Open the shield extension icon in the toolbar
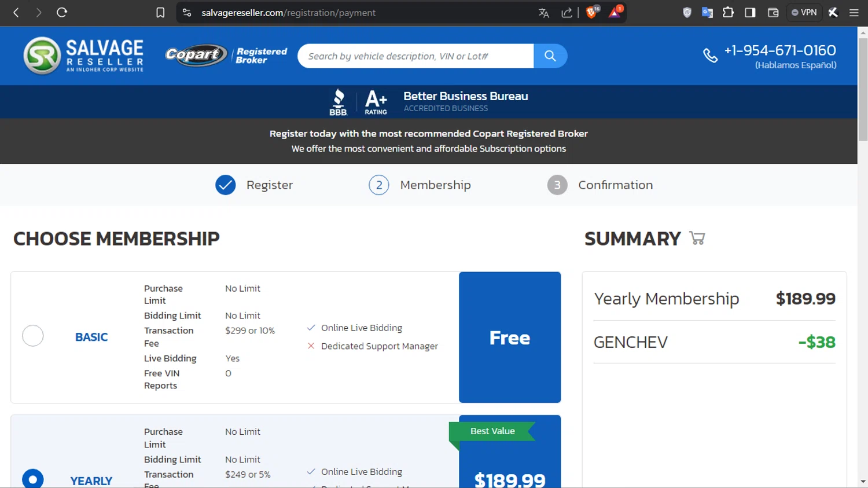 pyautogui.click(x=687, y=12)
